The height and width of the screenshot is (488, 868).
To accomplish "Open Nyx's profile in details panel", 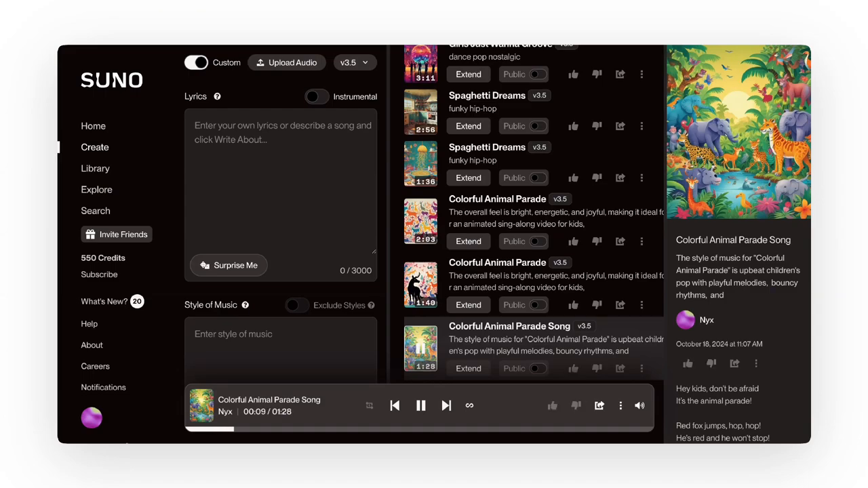I will click(x=695, y=320).
